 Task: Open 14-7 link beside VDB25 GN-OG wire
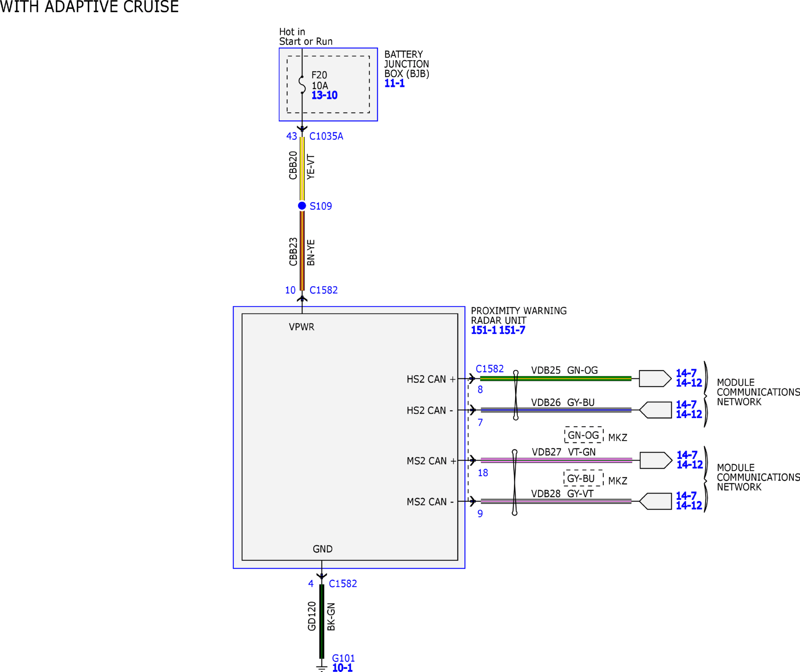686,373
